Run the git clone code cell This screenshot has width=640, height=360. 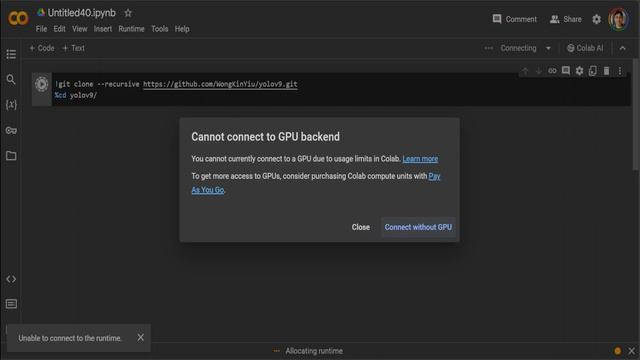click(41, 84)
